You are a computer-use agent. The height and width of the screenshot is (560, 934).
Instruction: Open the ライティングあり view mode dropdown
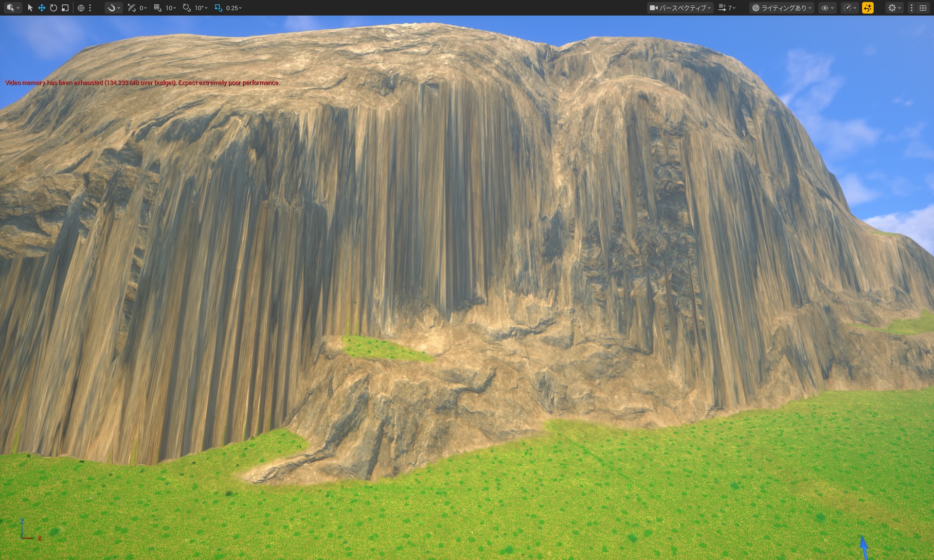click(782, 8)
